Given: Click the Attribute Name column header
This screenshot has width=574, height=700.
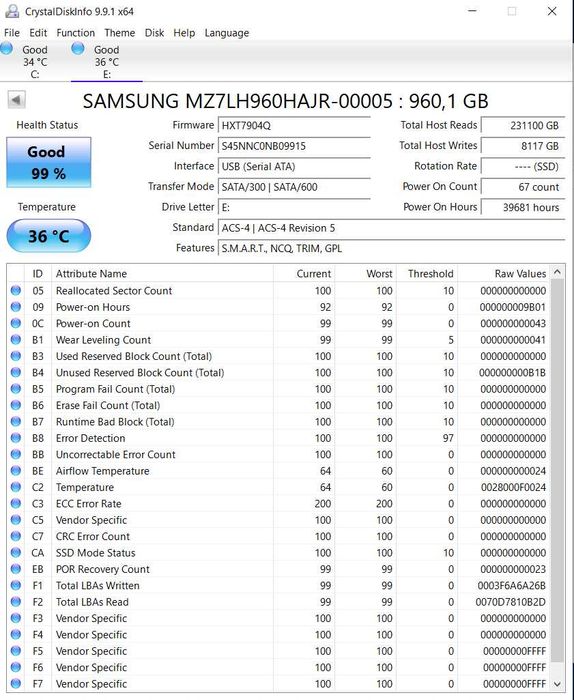Looking at the screenshot, I should click(x=162, y=273).
